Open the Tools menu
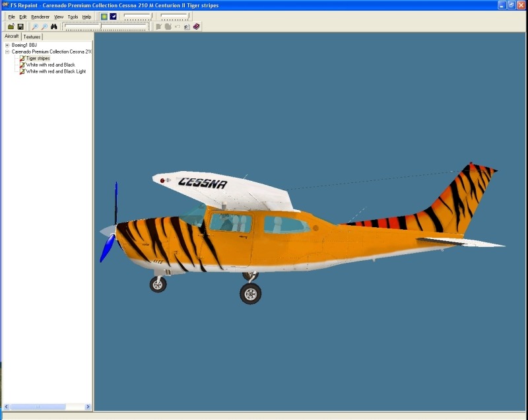The width and height of the screenshot is (528, 420). [x=73, y=17]
